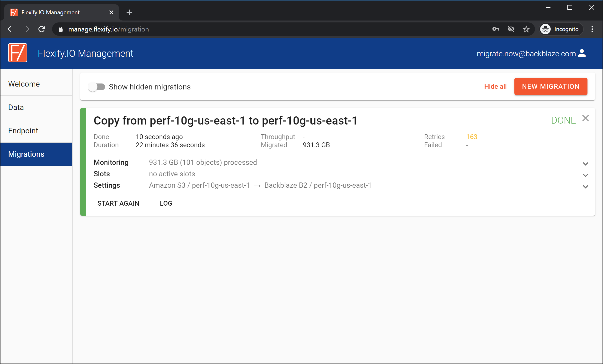Screen dimensions: 603x364
Task: Open the saved passwords key icon
Action: point(496,29)
